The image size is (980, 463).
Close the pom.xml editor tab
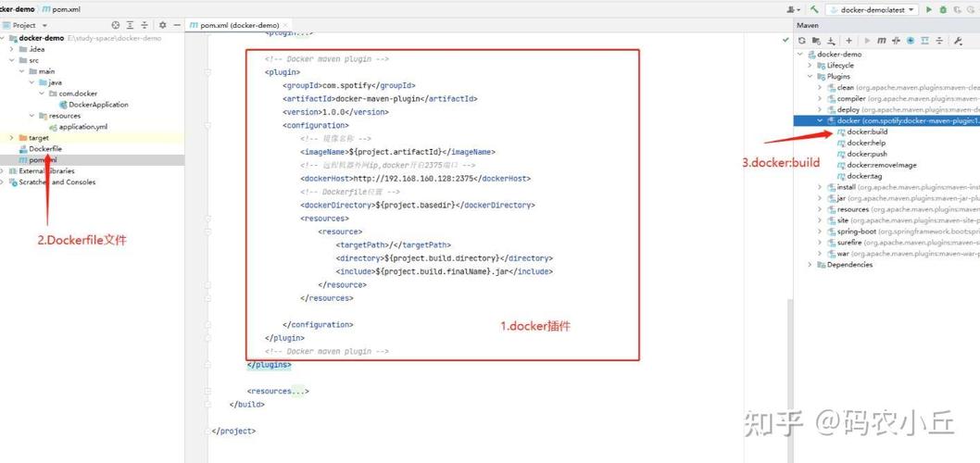coord(285,25)
